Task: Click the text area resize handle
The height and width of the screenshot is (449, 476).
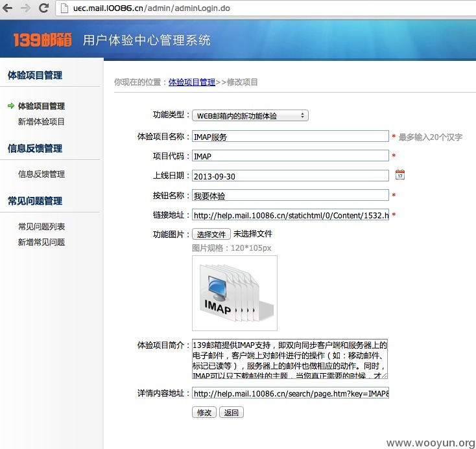Action: pyautogui.click(x=385, y=376)
